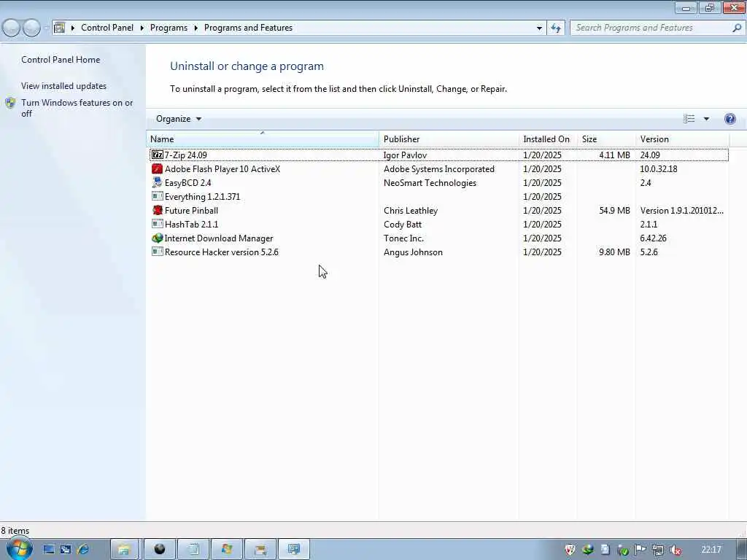Click the EasyBCD 2.4 program icon

pyautogui.click(x=158, y=182)
